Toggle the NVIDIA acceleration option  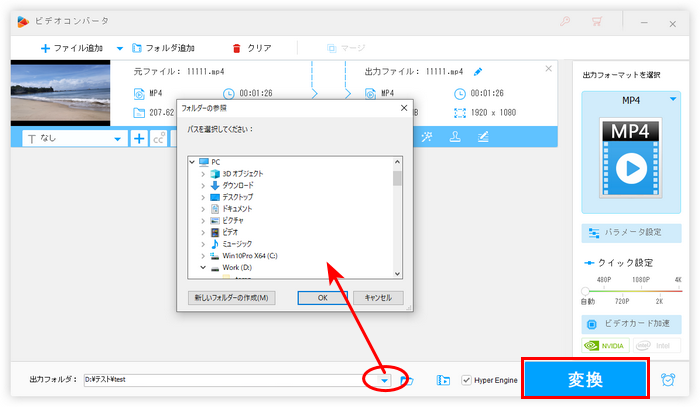605,345
